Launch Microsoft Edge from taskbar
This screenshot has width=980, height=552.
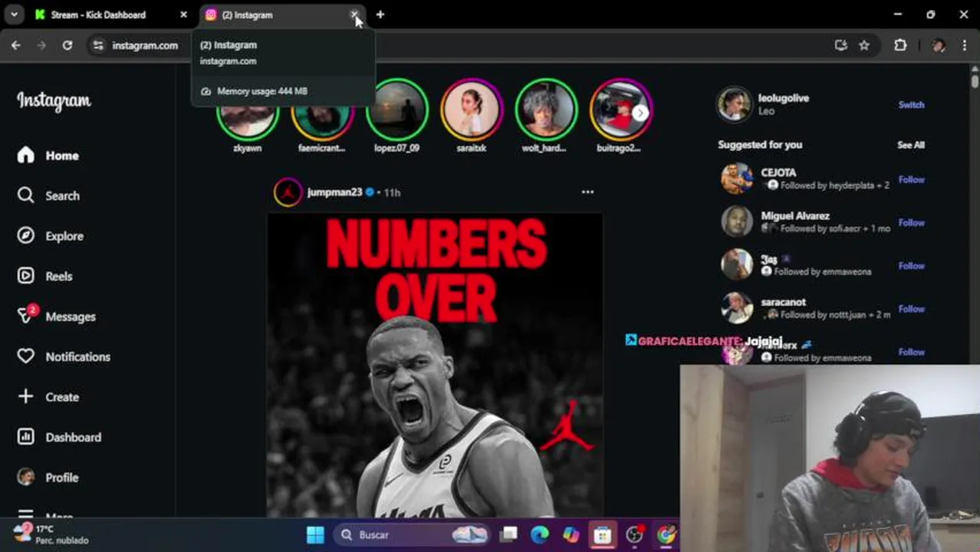tap(540, 534)
